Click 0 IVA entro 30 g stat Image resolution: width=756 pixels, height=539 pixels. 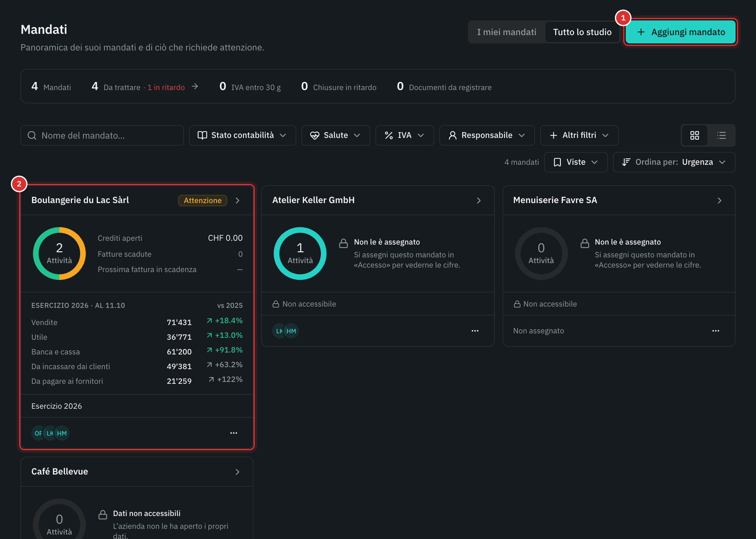(250, 87)
